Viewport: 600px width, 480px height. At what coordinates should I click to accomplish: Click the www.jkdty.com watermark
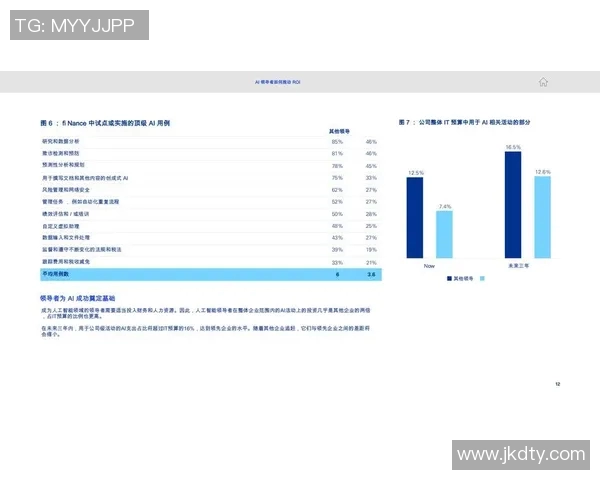[x=520, y=455]
